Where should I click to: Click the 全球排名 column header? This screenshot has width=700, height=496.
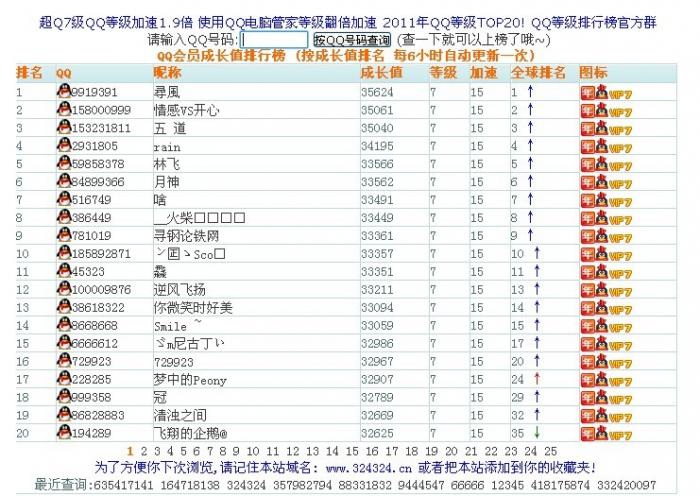pyautogui.click(x=538, y=72)
